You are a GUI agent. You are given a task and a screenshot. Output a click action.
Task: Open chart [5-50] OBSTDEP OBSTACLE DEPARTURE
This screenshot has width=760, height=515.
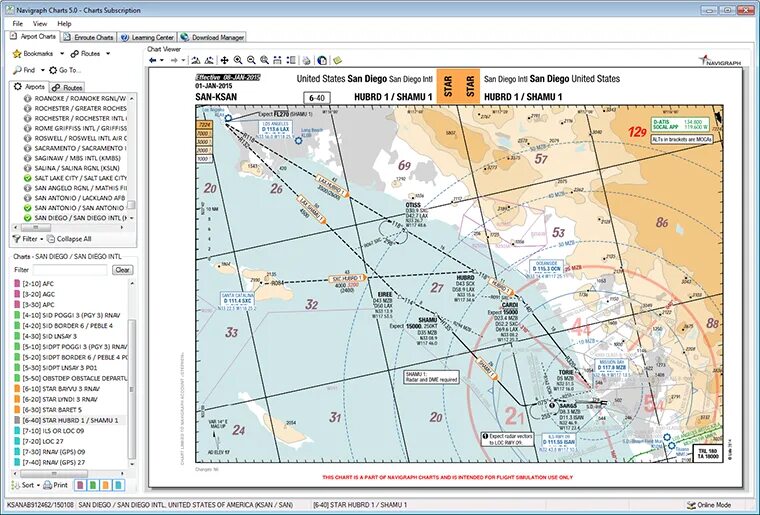(x=71, y=378)
